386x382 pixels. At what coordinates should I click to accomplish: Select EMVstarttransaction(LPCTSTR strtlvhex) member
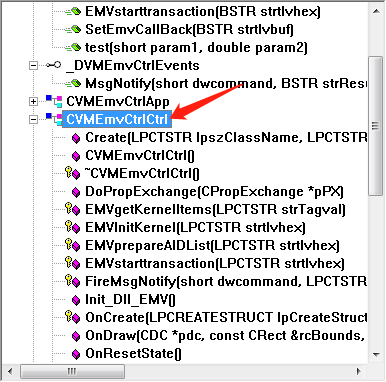point(215,264)
